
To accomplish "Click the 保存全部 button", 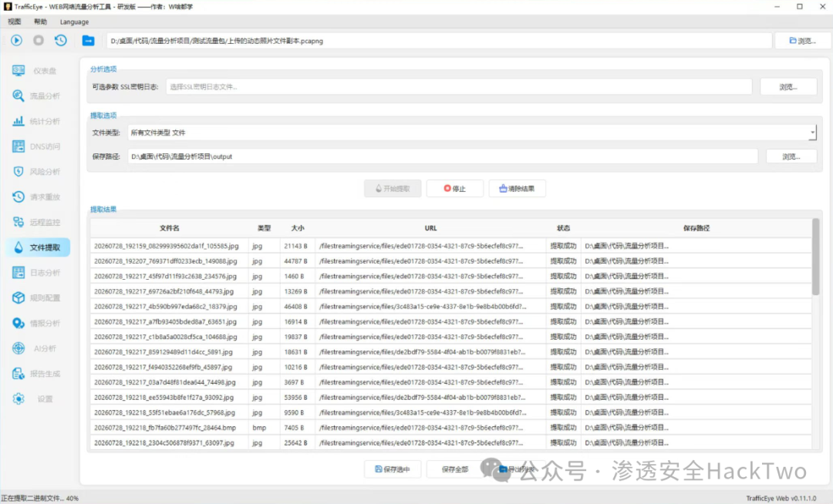I will (455, 469).
